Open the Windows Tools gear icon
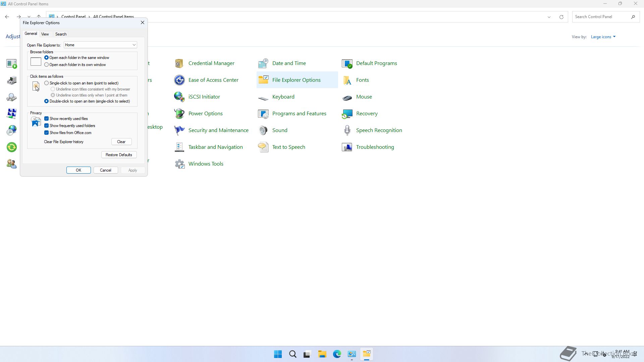The width and height of the screenshot is (644, 362). tap(179, 164)
